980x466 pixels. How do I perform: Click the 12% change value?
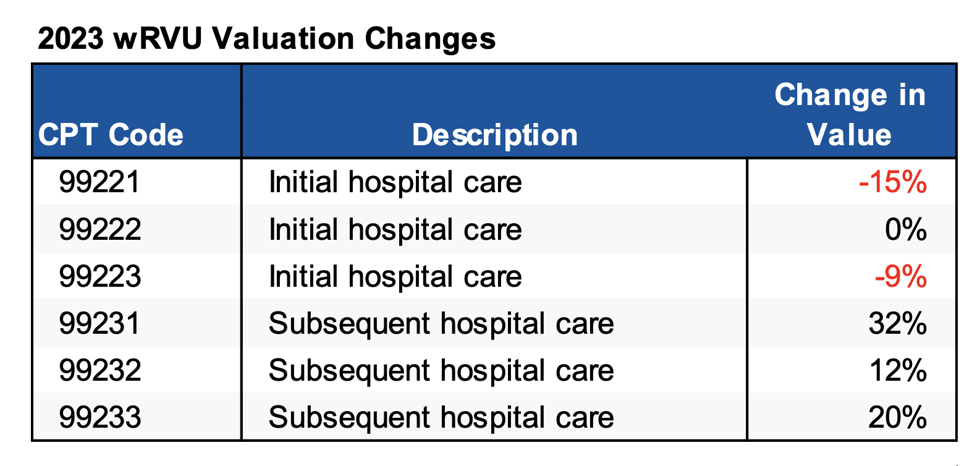tap(897, 370)
